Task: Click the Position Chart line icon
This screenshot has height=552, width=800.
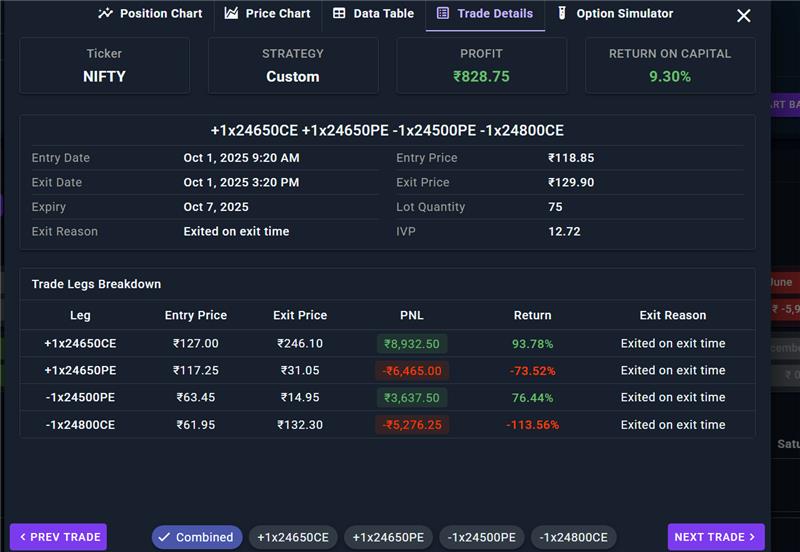Action: (x=105, y=14)
